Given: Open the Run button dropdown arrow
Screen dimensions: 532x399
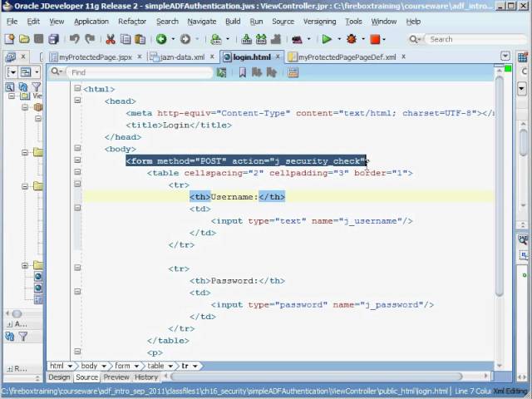Looking at the screenshot, I should click(338, 39).
